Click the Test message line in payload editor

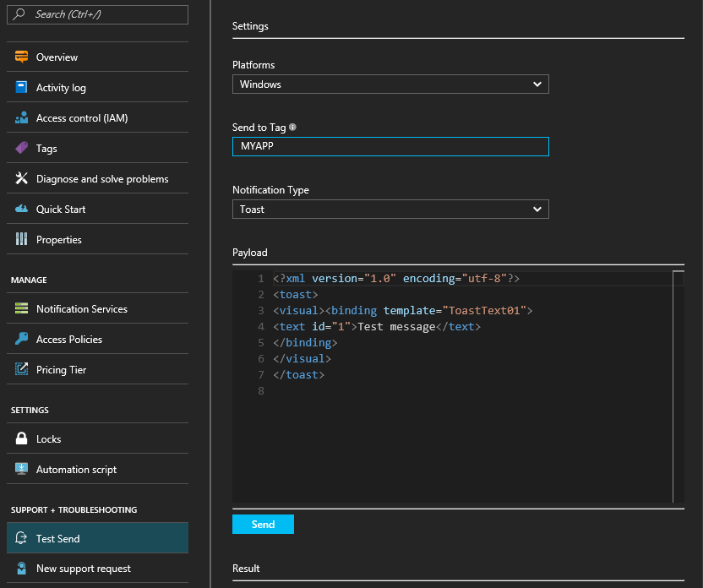tap(395, 327)
